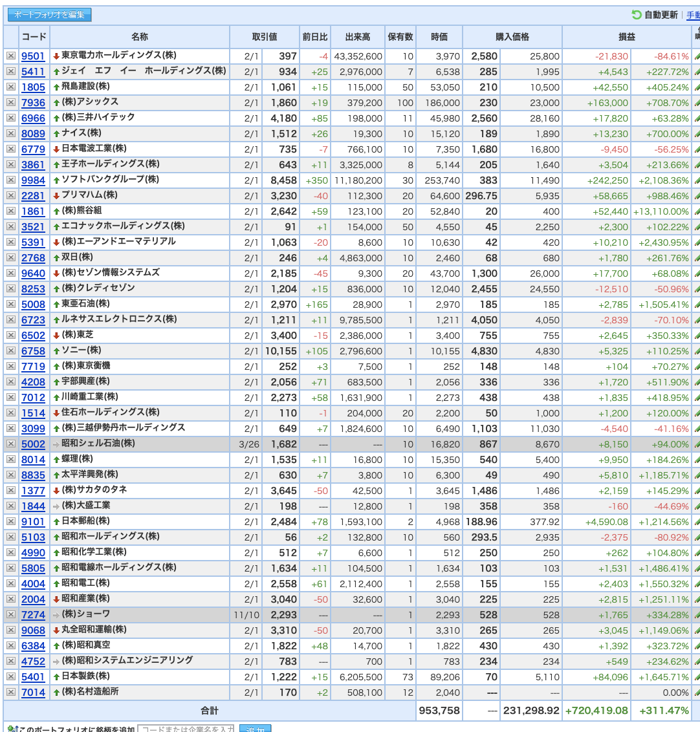Viewport: 700px width, 732px height.
Task: Click the 名称 column header
Action: point(140,37)
